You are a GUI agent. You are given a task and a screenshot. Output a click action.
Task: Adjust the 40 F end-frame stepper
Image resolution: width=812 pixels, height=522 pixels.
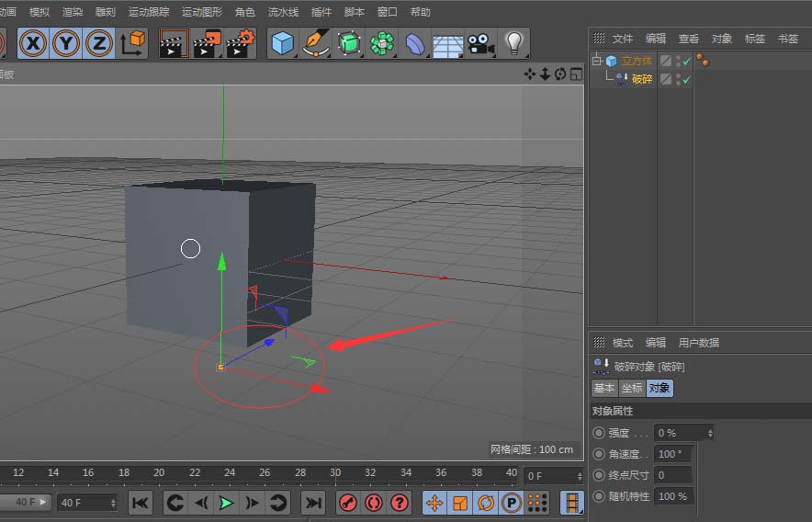pos(113,503)
